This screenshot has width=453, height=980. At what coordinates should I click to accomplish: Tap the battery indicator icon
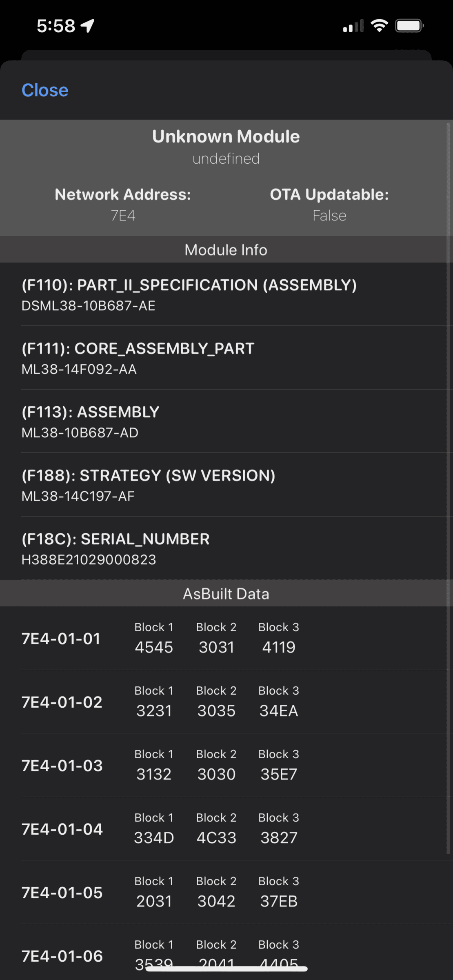pyautogui.click(x=409, y=26)
